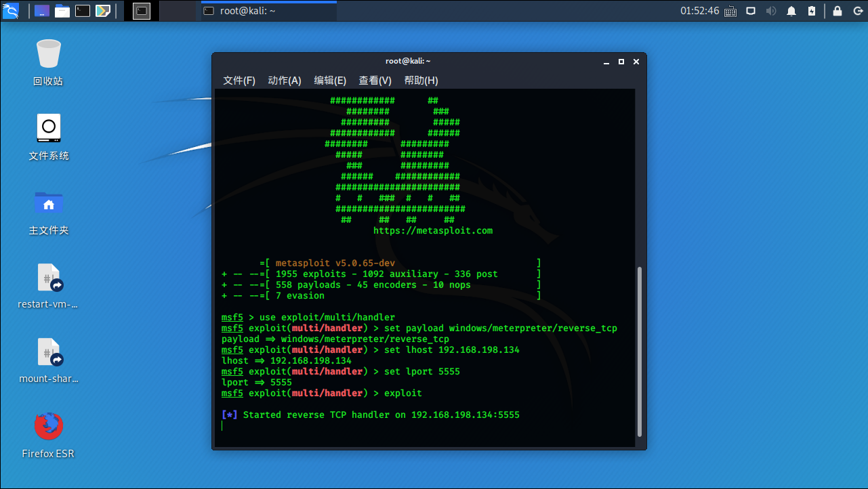Open the notifications bell icon
Image resolution: width=868 pixels, height=489 pixels.
pos(791,11)
